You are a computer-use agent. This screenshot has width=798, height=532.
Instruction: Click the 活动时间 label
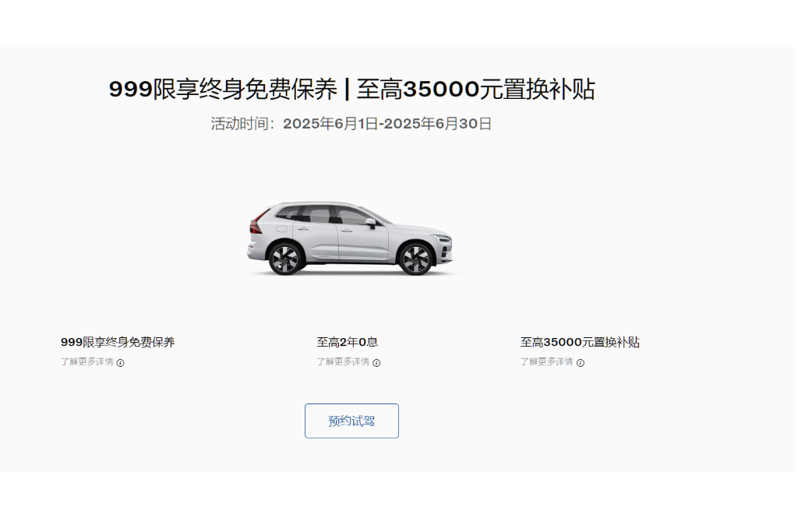coord(240,124)
